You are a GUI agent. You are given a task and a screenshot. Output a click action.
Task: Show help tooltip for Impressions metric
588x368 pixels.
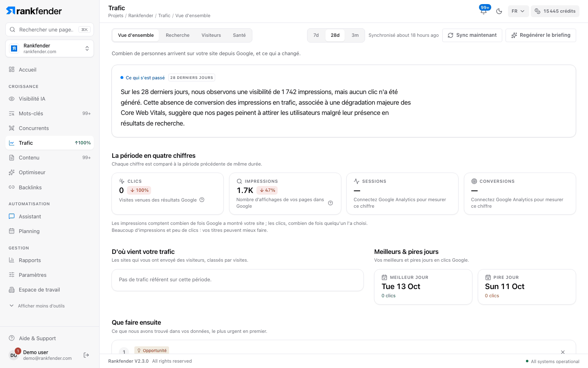331,203
